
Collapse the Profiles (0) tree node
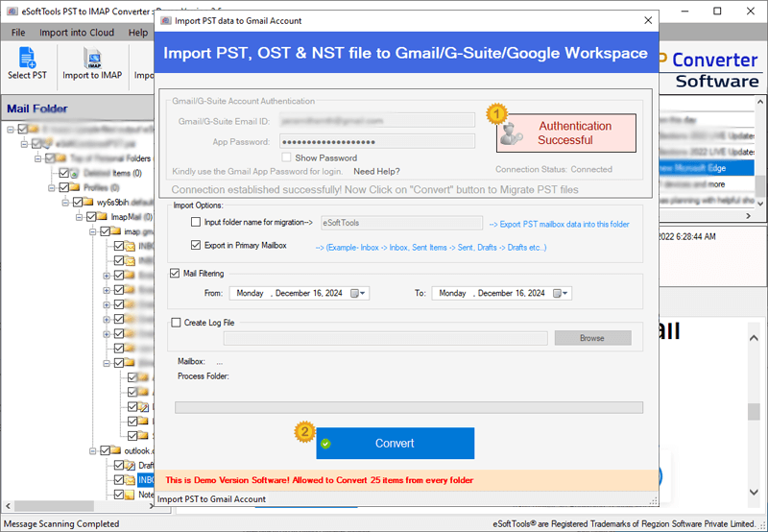coord(52,187)
